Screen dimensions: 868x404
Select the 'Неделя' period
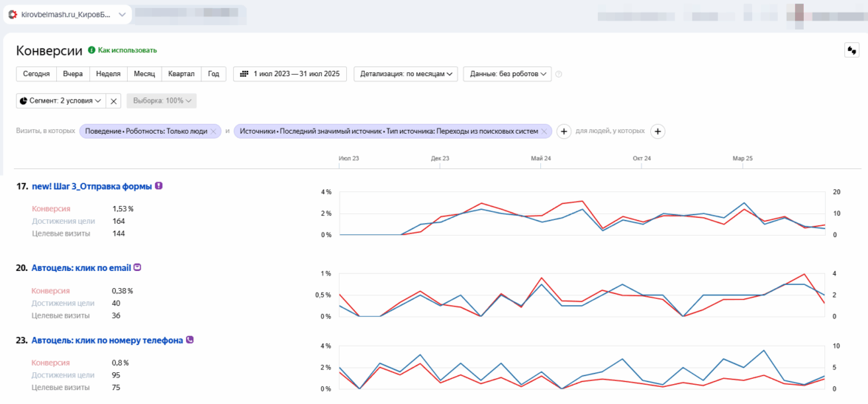(108, 74)
